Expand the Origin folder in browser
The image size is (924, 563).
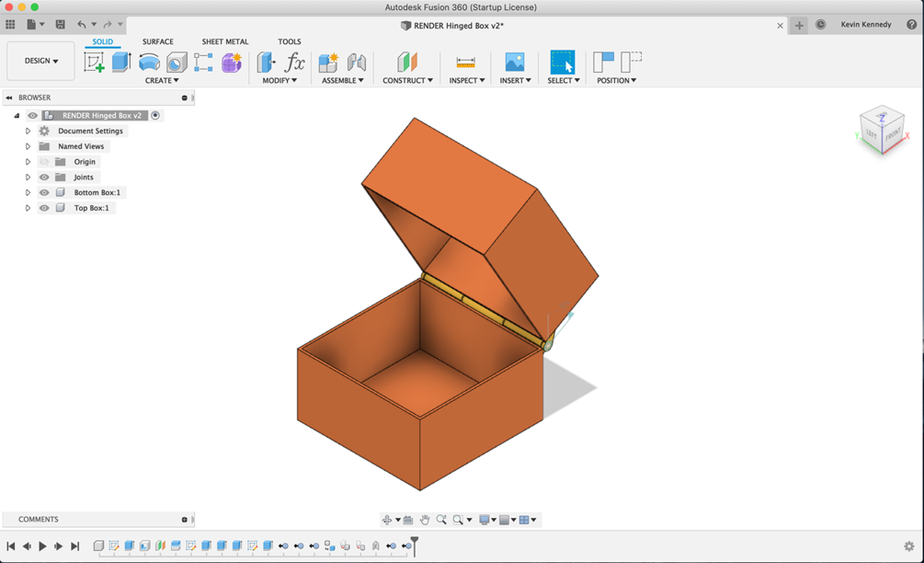coord(28,161)
